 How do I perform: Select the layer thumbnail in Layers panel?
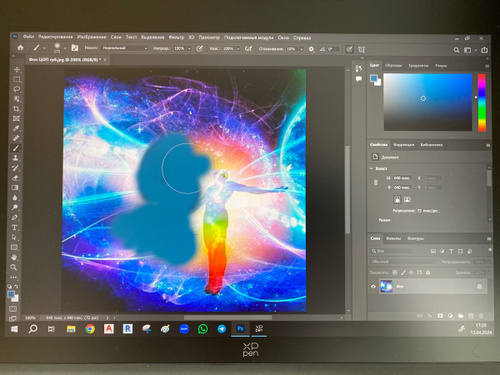pos(386,286)
